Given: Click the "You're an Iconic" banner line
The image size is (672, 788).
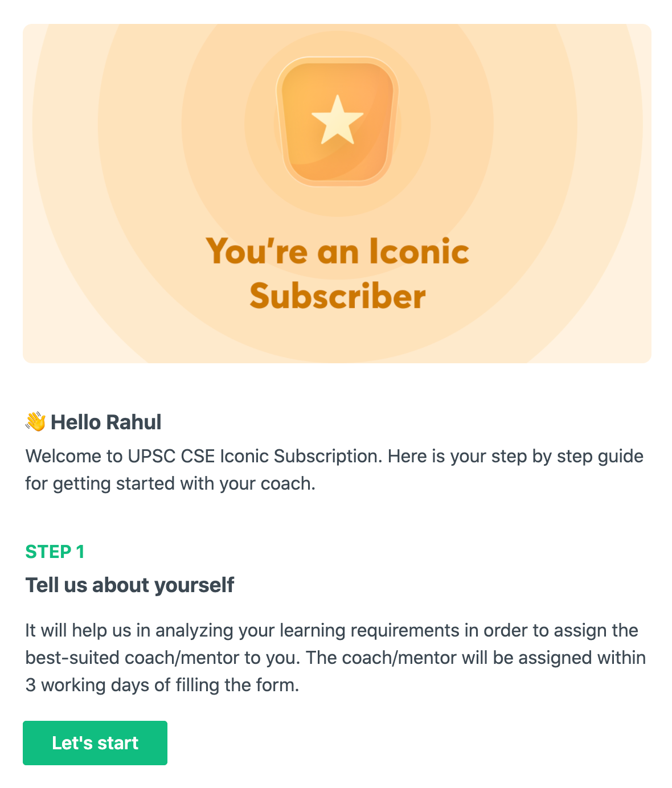Looking at the screenshot, I should tap(337, 251).
